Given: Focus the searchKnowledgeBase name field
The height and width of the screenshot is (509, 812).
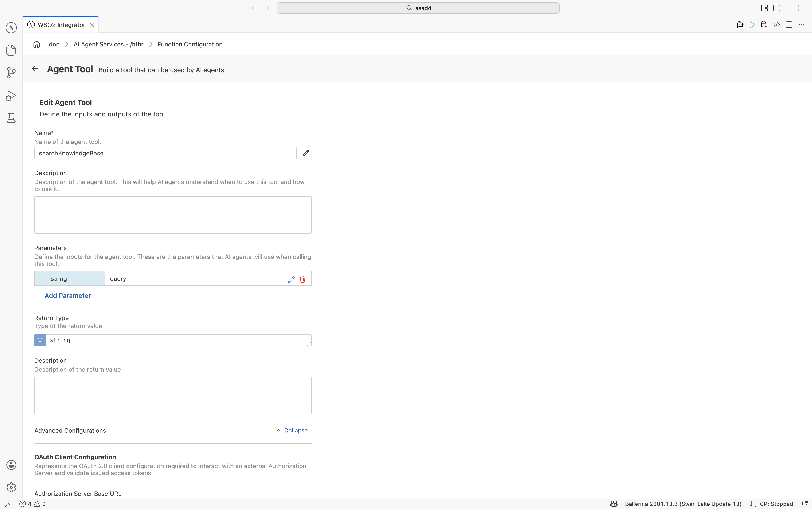Looking at the screenshot, I should 165,153.
